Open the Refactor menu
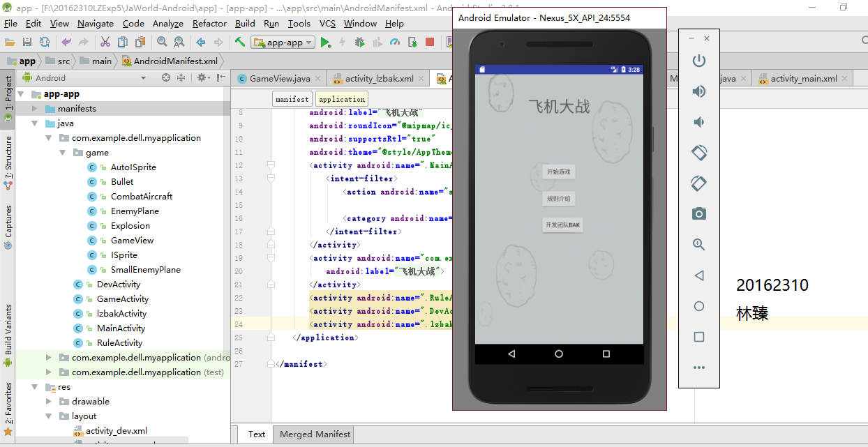 [x=209, y=23]
